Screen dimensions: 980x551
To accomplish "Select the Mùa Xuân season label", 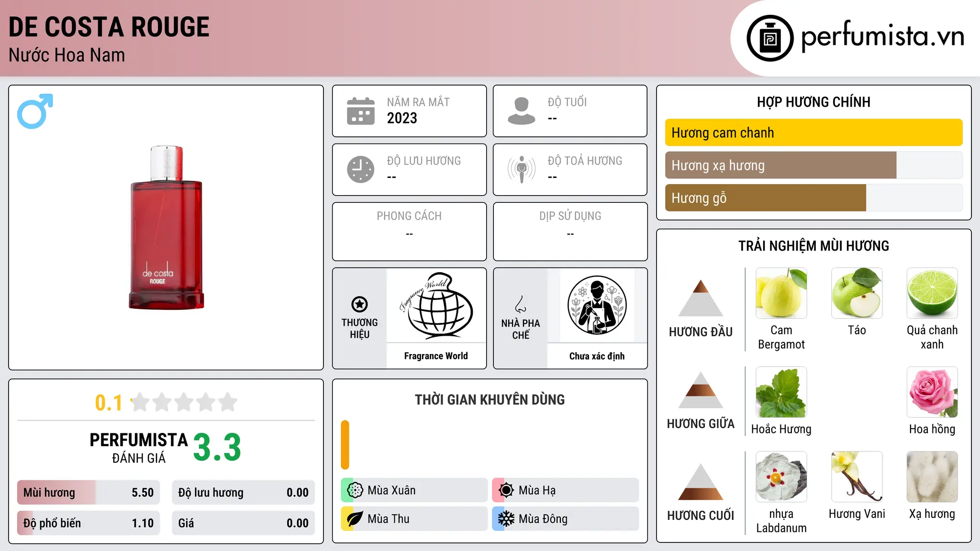I will point(391,490).
